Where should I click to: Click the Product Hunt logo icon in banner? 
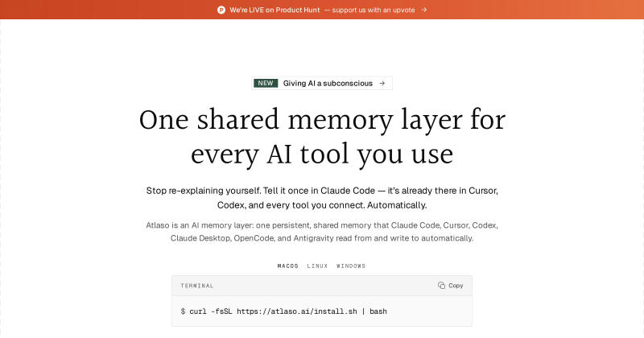[221, 10]
